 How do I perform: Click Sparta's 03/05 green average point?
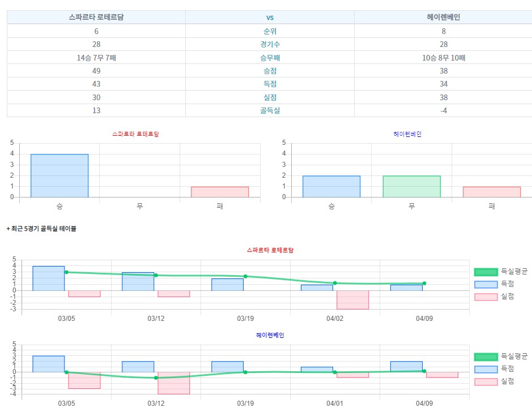pyautogui.click(x=66, y=272)
